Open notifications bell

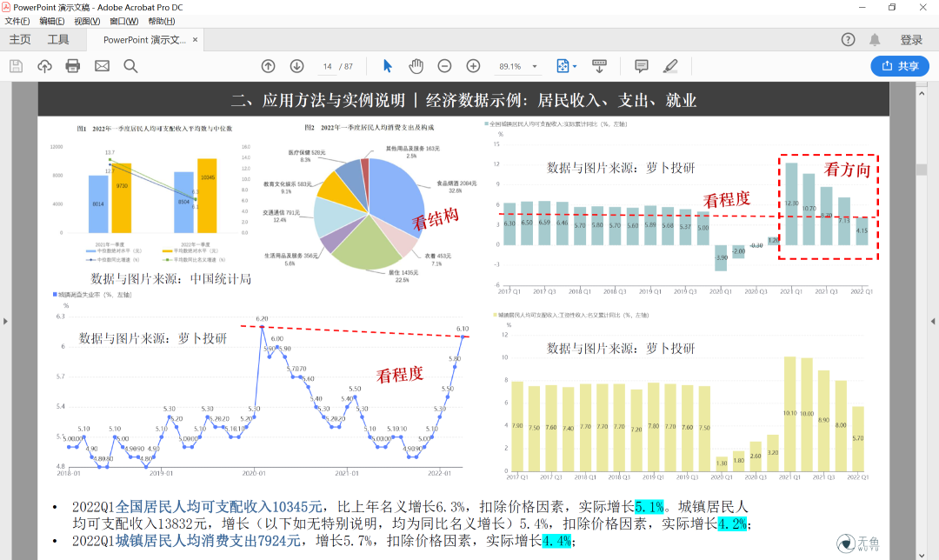click(875, 39)
